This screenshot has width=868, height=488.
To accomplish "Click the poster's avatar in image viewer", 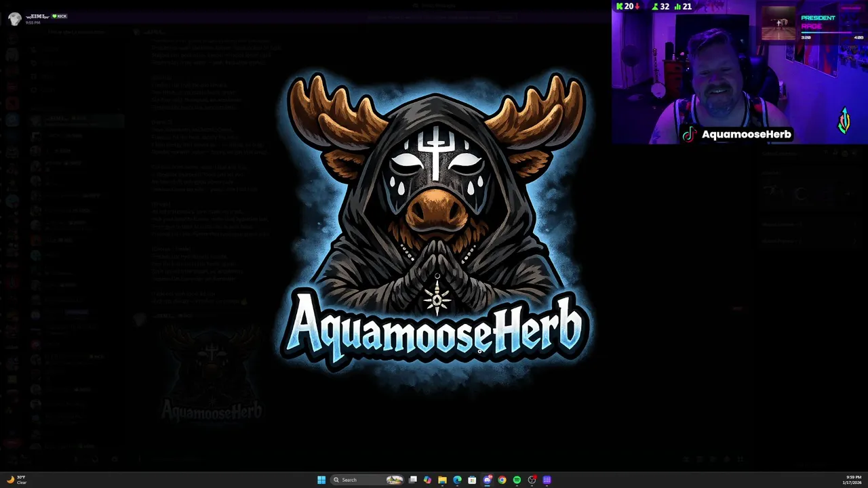I will (x=14, y=18).
